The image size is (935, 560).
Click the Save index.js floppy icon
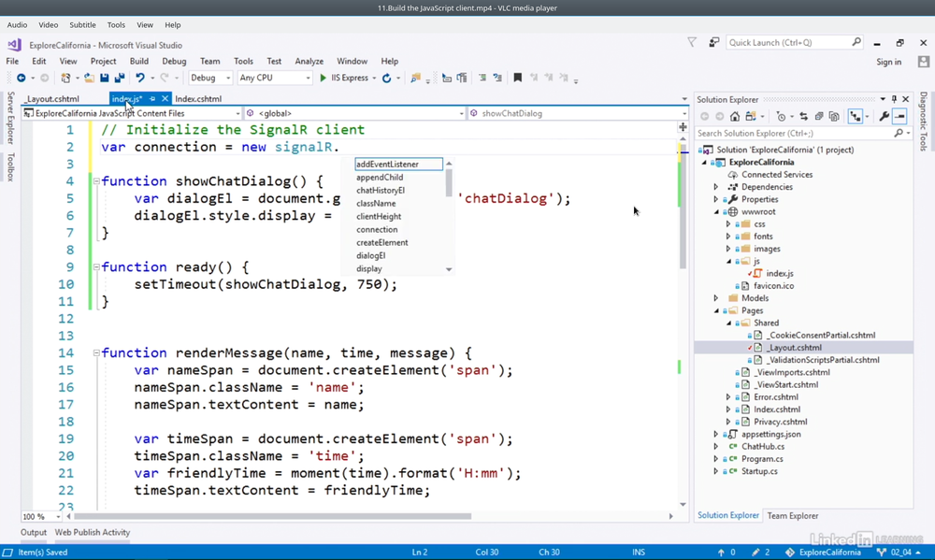point(105,79)
